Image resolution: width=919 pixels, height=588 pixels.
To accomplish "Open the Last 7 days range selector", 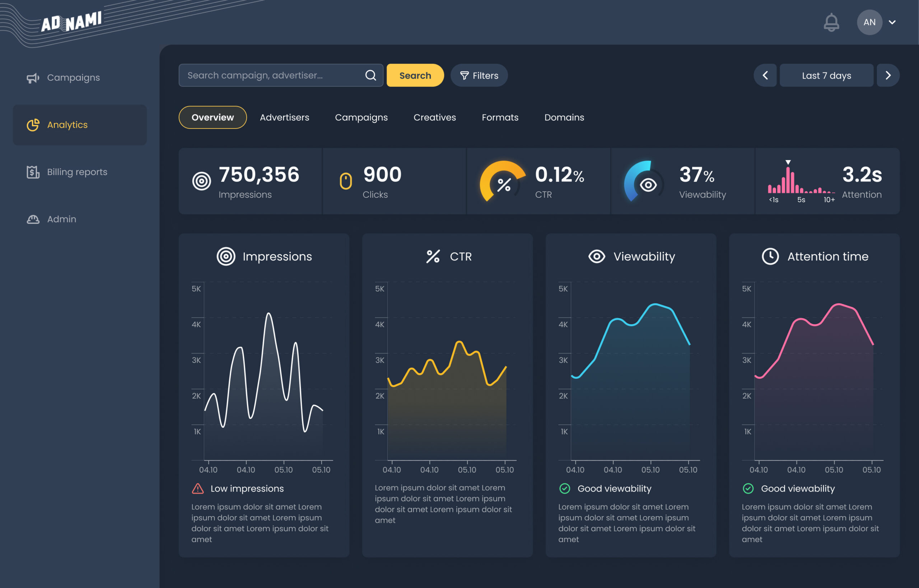I will [x=827, y=75].
